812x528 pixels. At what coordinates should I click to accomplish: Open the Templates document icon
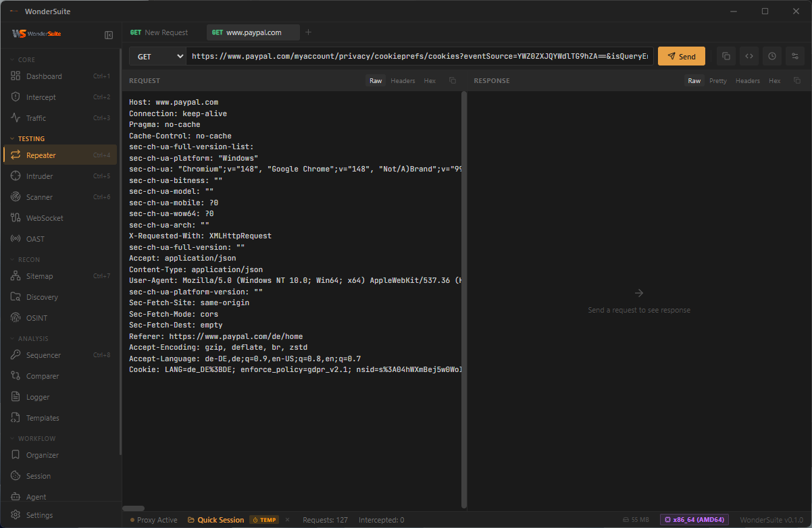[16, 418]
